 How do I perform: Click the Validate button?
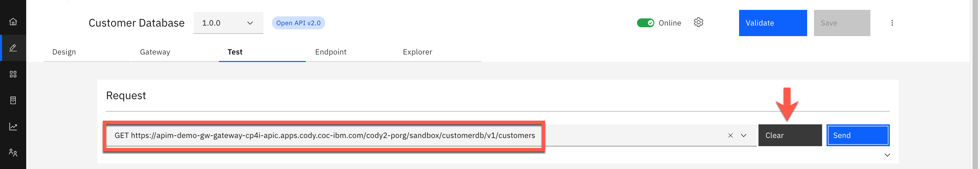773,23
